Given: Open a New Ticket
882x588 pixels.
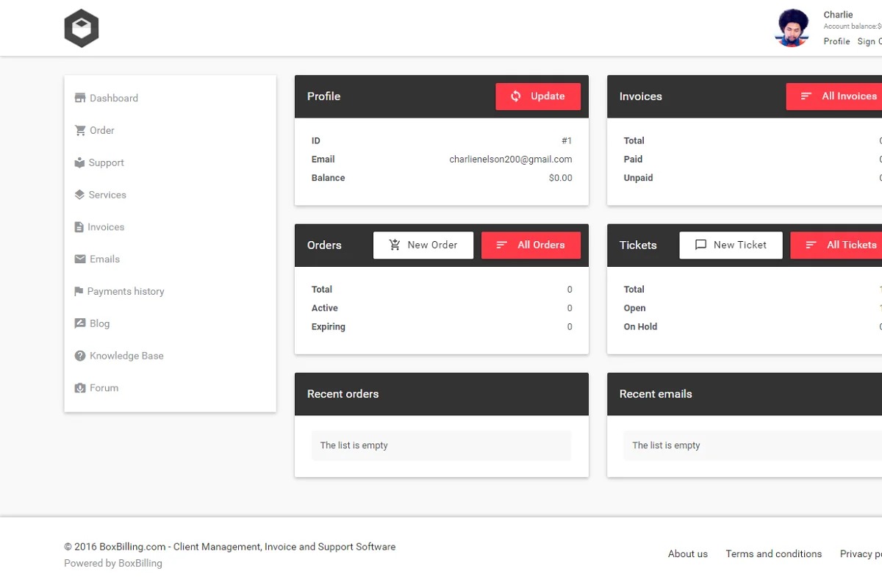Looking at the screenshot, I should tap(731, 245).
